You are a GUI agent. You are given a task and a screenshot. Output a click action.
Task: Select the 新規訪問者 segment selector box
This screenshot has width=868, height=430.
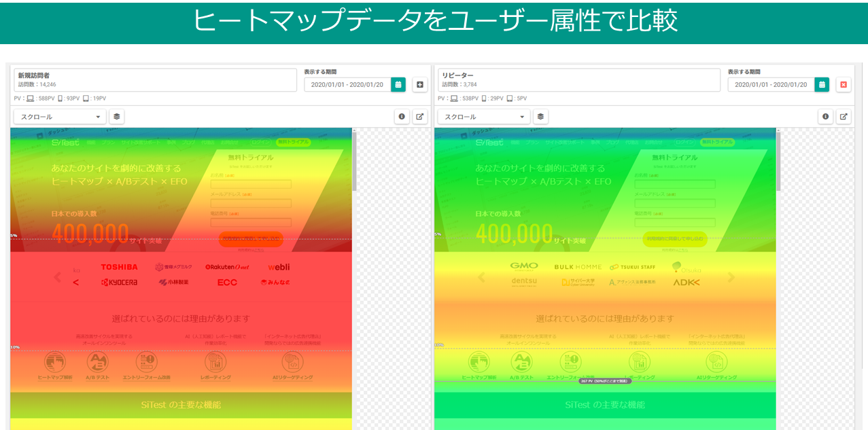click(156, 79)
